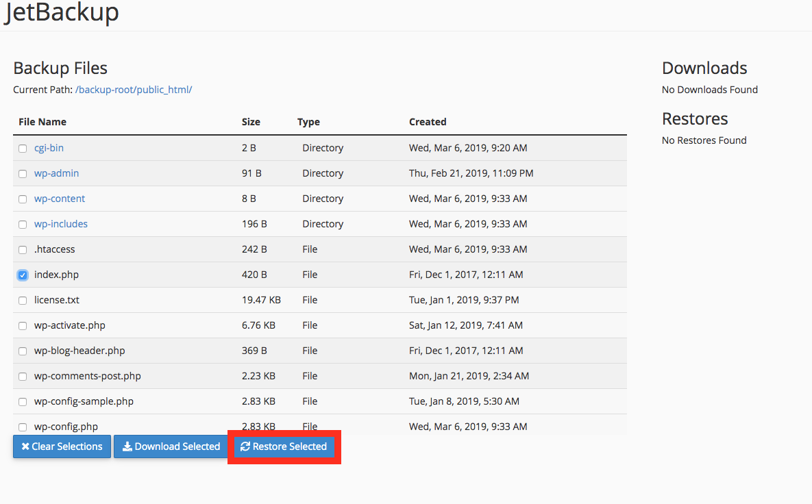Click the 6.76 KB size value
This screenshot has height=504, width=812.
tap(258, 325)
